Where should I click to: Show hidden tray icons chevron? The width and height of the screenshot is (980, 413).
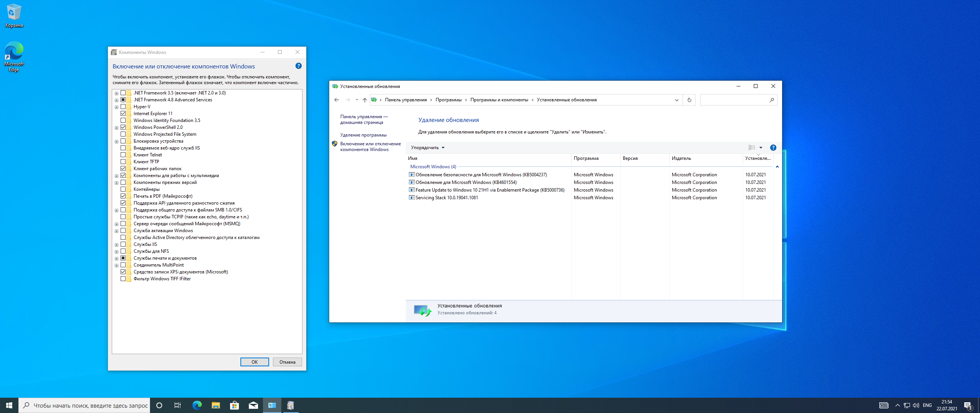click(897, 405)
